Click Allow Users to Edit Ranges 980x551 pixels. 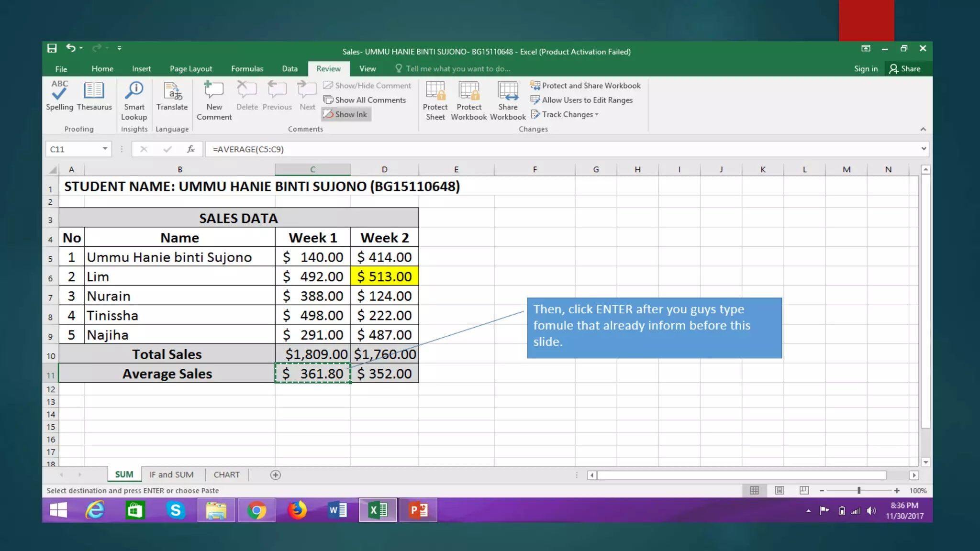pyautogui.click(x=581, y=100)
